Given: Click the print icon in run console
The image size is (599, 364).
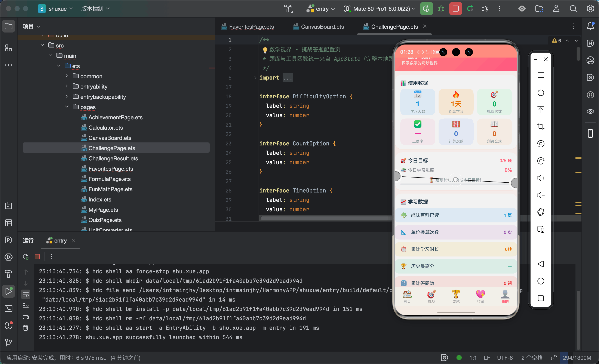Looking at the screenshot, I should [x=25, y=316].
